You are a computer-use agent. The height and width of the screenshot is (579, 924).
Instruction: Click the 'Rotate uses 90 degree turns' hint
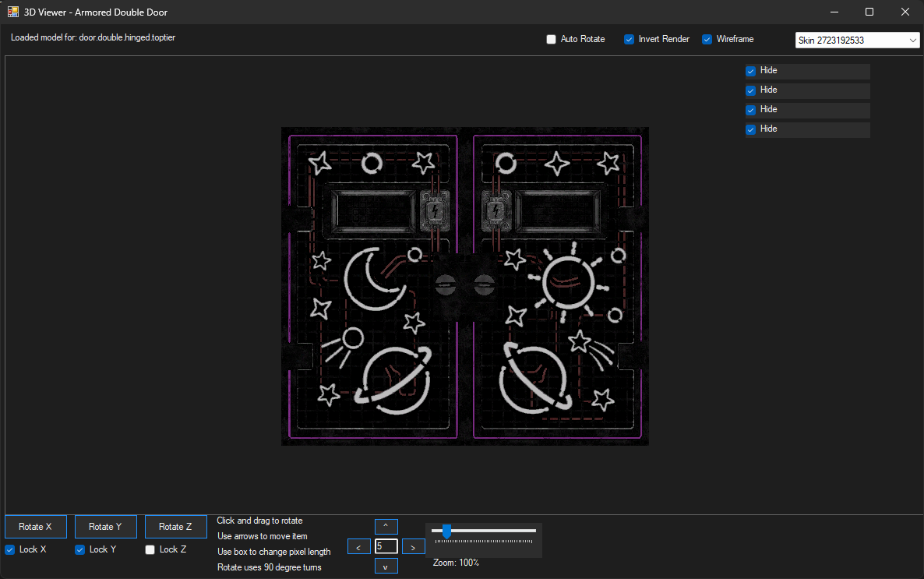point(270,567)
